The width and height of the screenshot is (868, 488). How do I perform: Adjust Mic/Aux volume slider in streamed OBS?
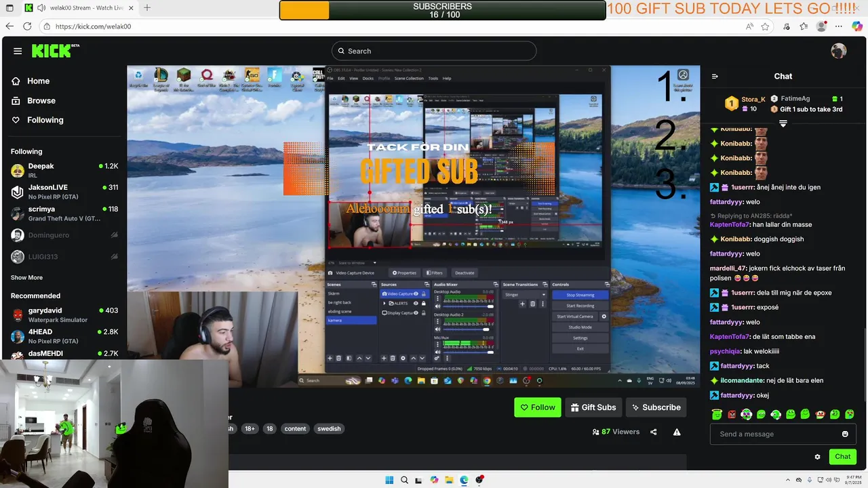pyautogui.click(x=468, y=352)
